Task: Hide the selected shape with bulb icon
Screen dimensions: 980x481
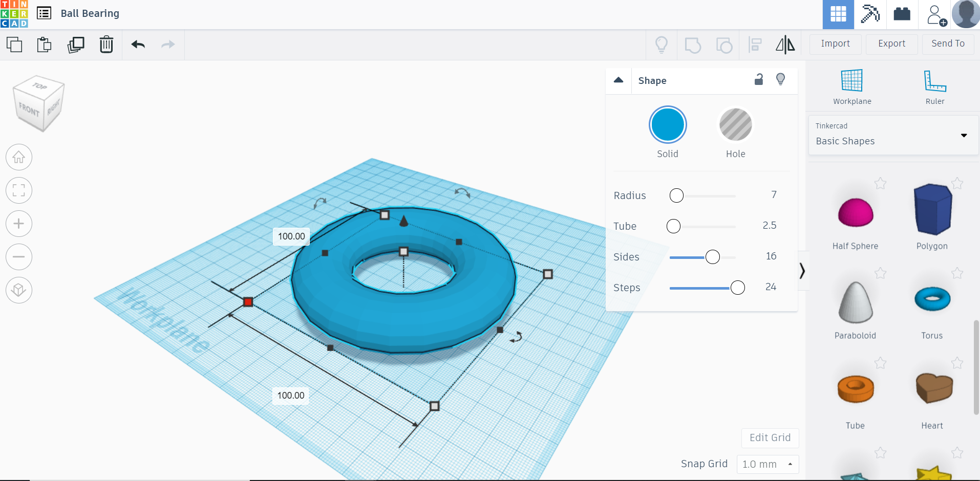Action: 780,79
